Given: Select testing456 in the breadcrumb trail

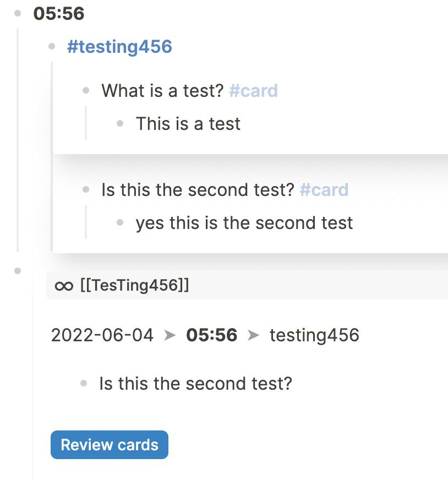Looking at the screenshot, I should click(314, 335).
